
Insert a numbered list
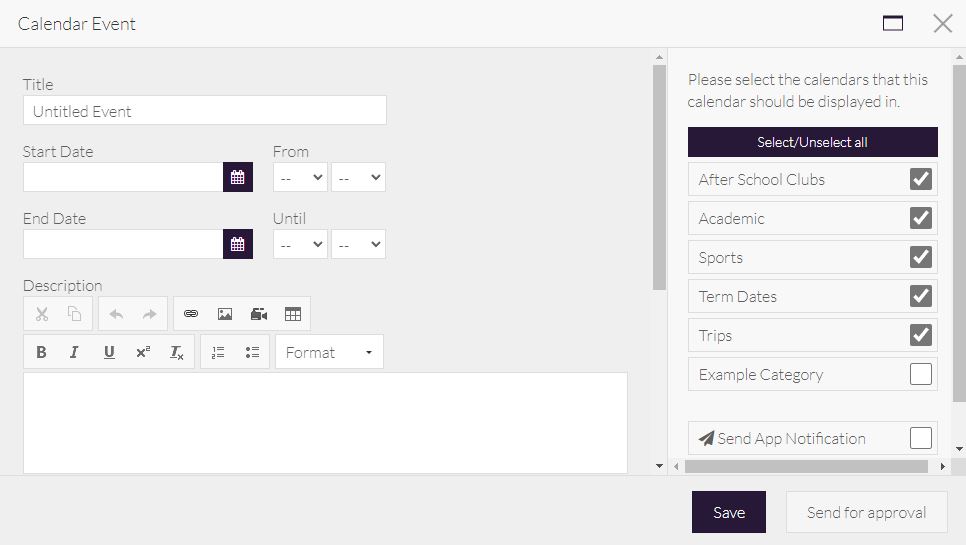[x=218, y=352]
